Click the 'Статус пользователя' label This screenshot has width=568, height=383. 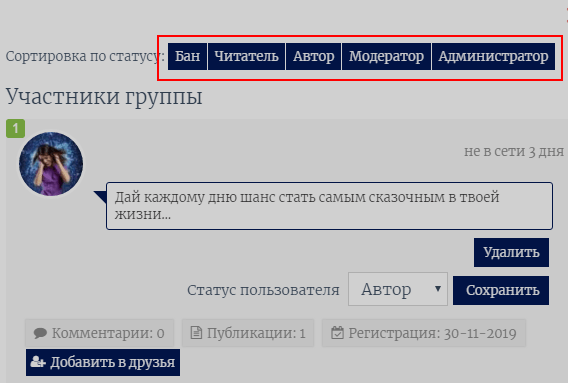pos(263,290)
